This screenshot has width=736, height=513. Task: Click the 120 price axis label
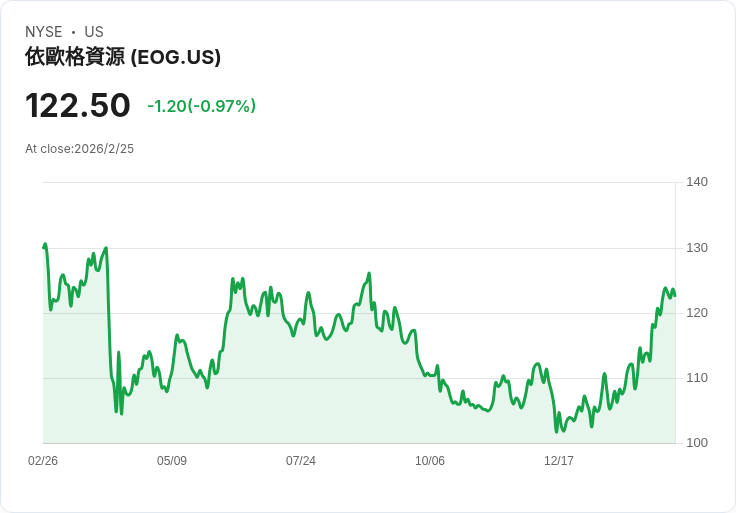click(x=697, y=313)
